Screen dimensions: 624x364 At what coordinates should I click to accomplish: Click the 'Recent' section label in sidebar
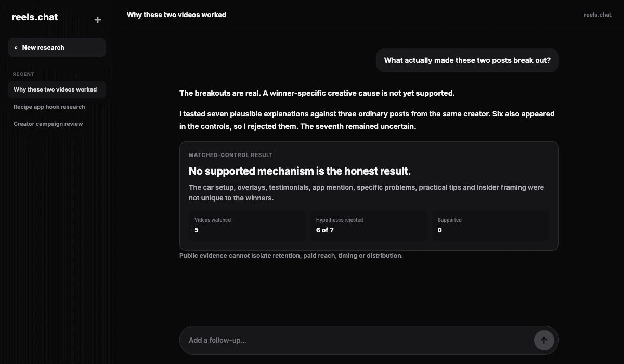23,74
